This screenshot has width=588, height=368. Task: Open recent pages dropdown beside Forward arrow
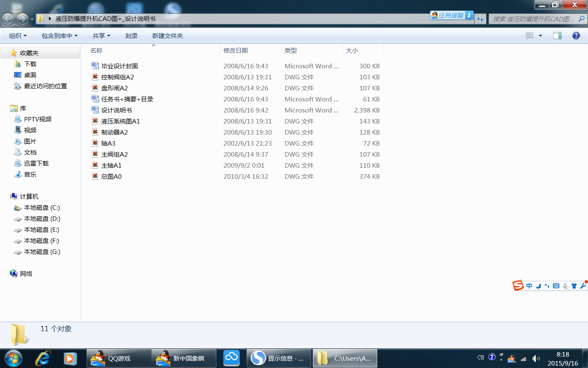(32, 19)
